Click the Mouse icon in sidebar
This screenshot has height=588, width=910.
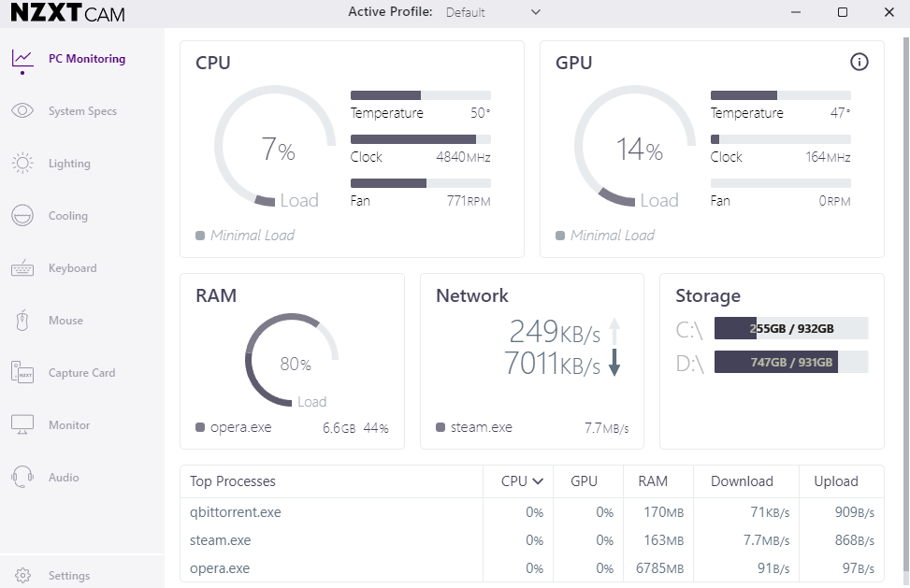(22, 320)
